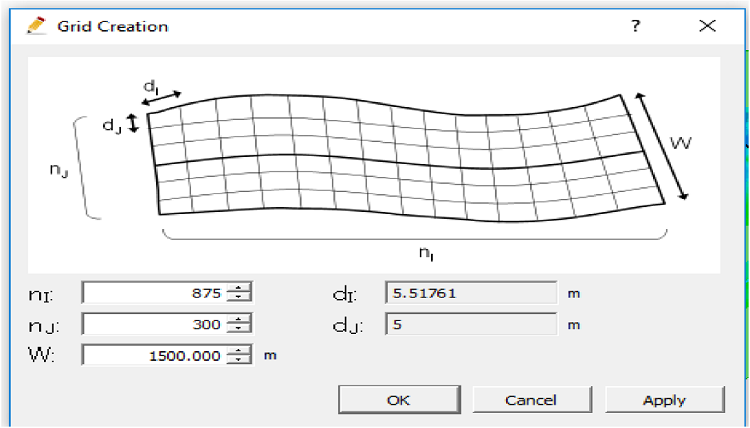
Task: Increment the nJ spinner up arrow
Action: tap(238, 319)
